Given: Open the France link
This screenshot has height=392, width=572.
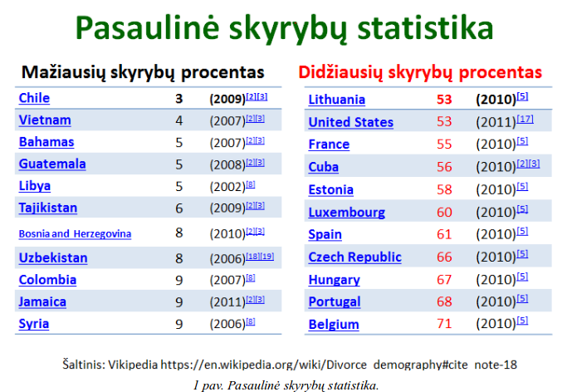Looking at the screenshot, I should tap(329, 145).
